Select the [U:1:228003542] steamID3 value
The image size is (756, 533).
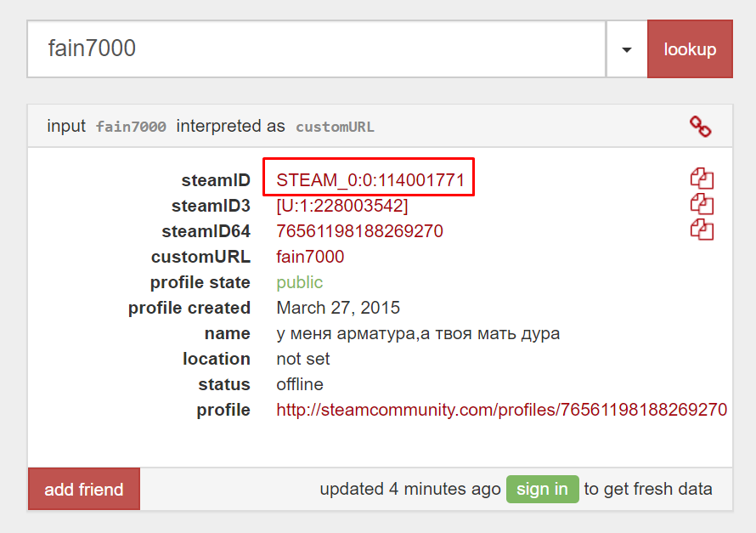click(341, 206)
